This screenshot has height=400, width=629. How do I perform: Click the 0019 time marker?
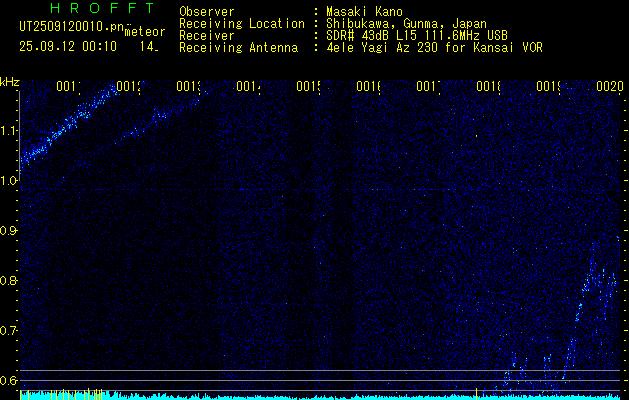click(x=549, y=86)
